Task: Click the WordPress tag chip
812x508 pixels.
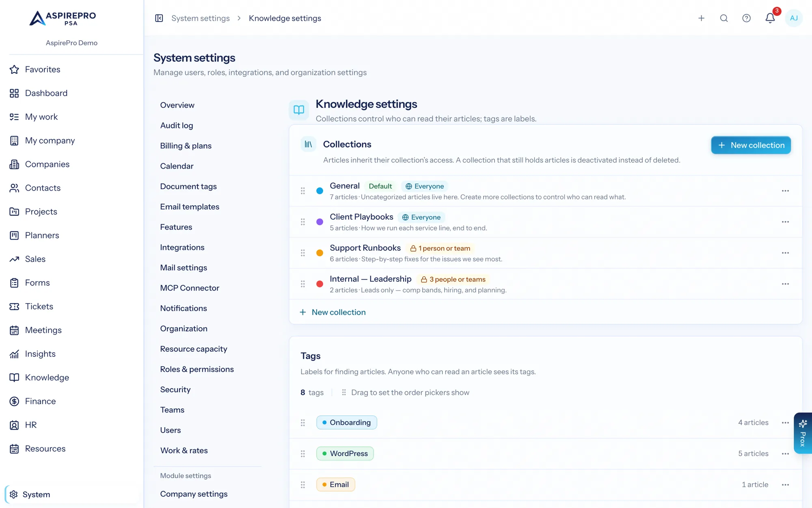Action: [345, 454]
